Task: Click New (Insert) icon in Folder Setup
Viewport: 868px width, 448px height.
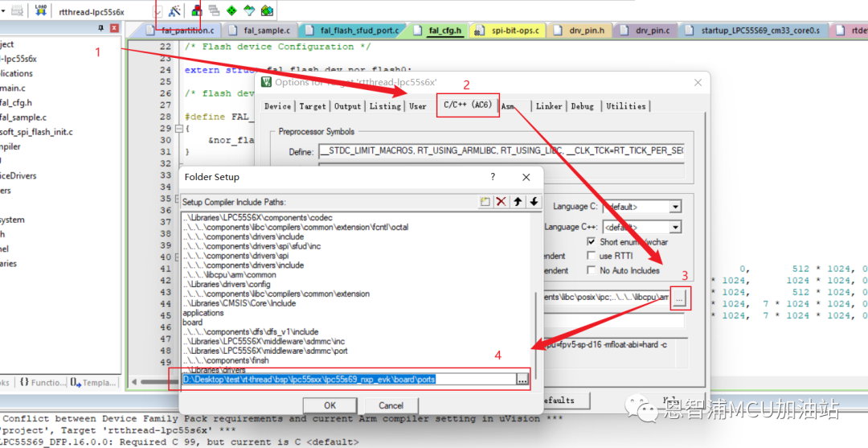Action: coord(485,202)
